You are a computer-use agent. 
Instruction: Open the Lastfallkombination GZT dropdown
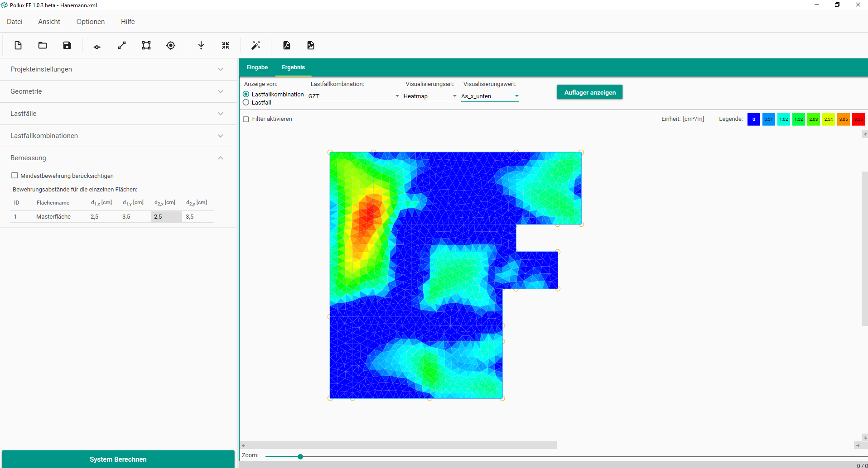tap(353, 96)
